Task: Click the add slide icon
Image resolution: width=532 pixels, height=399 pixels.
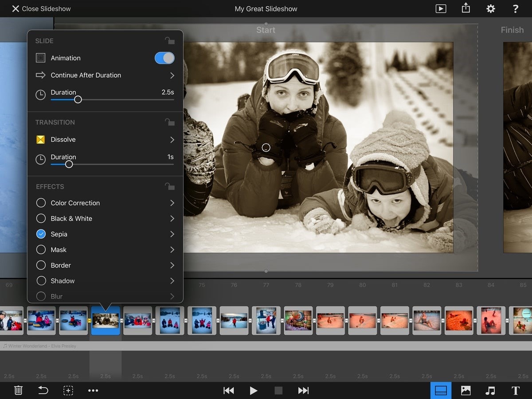Action: (68, 391)
